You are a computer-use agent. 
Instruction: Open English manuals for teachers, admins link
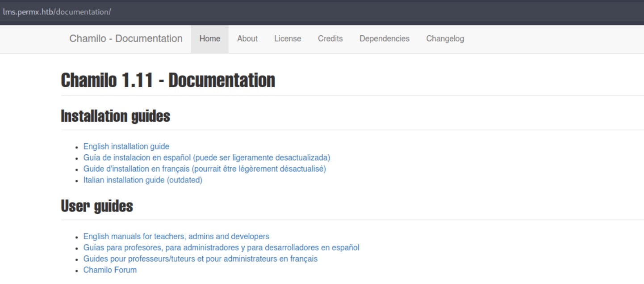click(176, 236)
